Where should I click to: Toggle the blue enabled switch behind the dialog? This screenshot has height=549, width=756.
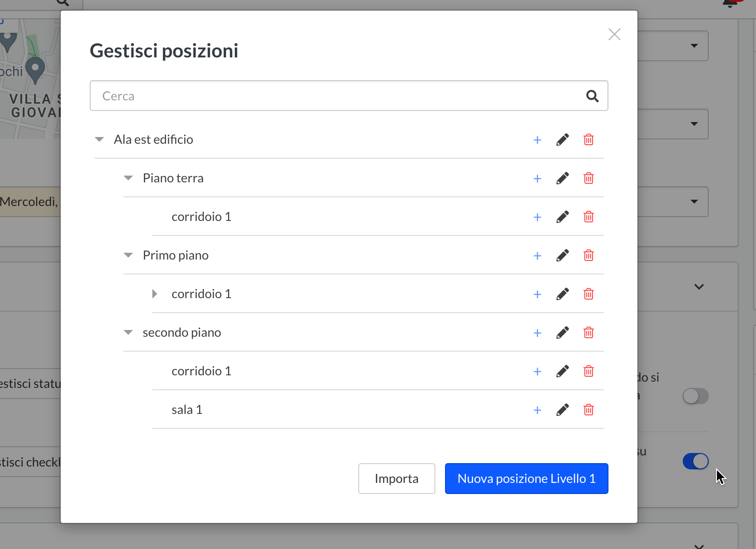695,461
